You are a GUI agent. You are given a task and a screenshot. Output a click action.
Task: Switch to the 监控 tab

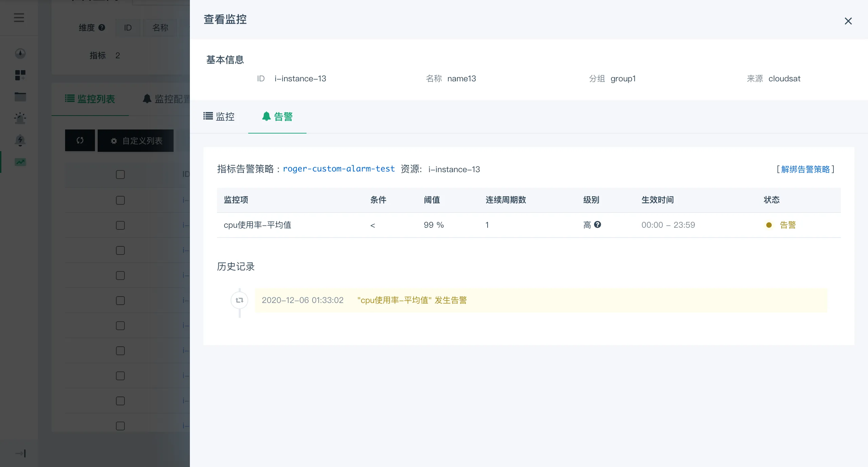pyautogui.click(x=219, y=117)
